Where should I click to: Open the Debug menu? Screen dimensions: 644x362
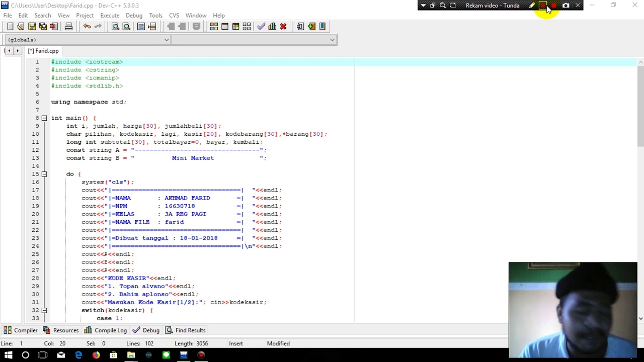tap(134, 16)
